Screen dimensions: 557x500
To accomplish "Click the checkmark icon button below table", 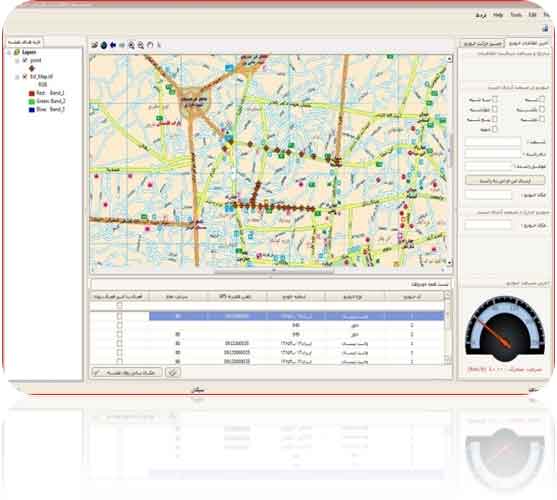I will [173, 372].
